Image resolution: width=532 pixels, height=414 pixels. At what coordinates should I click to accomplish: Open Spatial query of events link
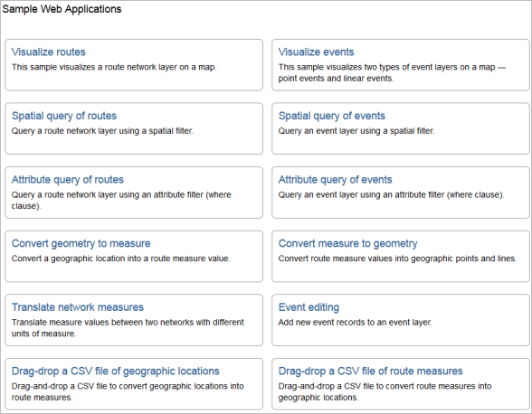[x=331, y=116]
